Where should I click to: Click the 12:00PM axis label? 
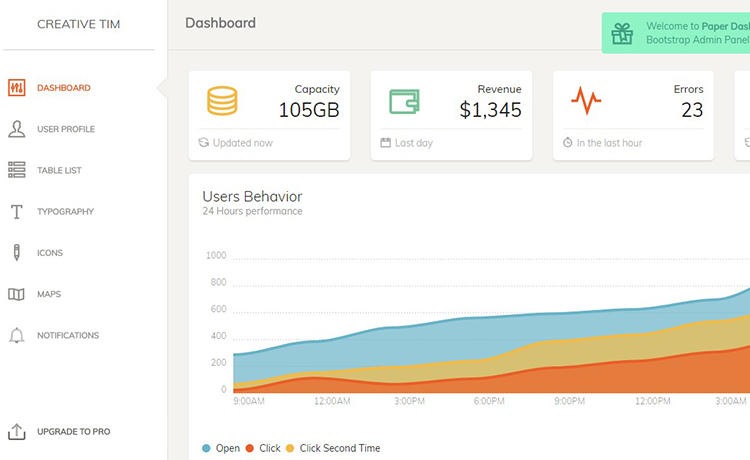click(652, 401)
